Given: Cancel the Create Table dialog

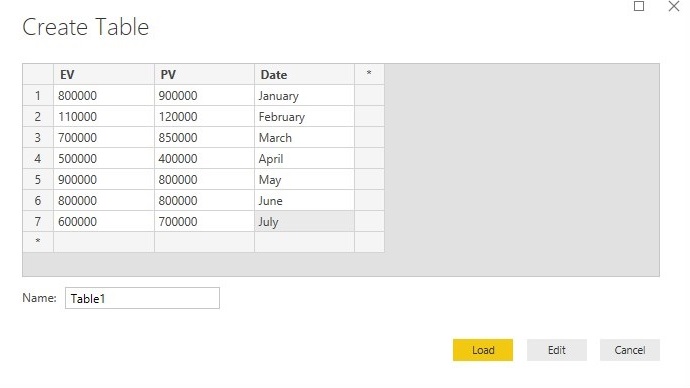Looking at the screenshot, I should point(630,350).
